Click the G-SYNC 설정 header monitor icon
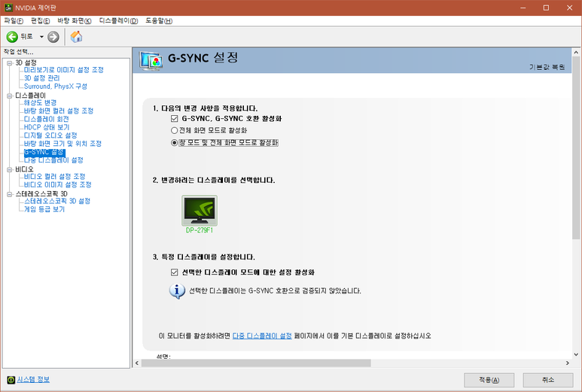This screenshot has width=582, height=392. (151, 61)
